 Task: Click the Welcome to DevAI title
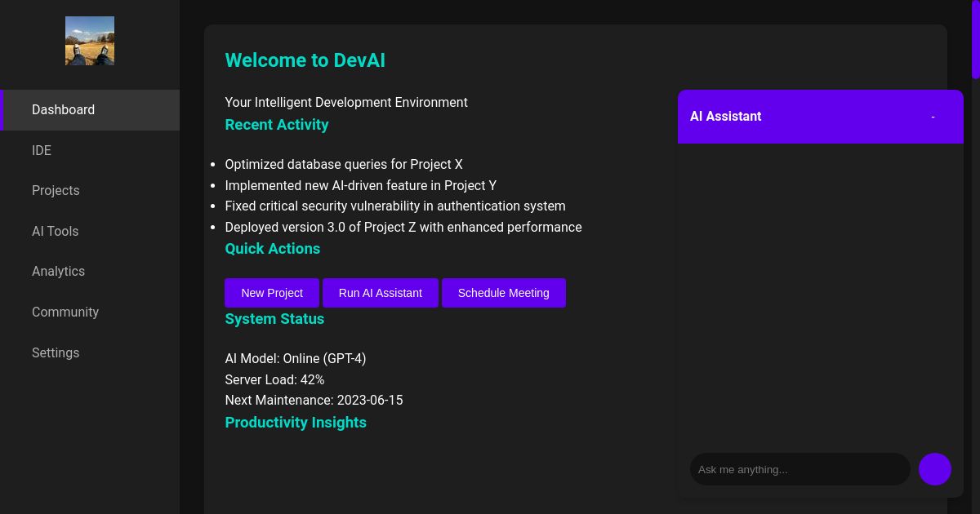[305, 60]
